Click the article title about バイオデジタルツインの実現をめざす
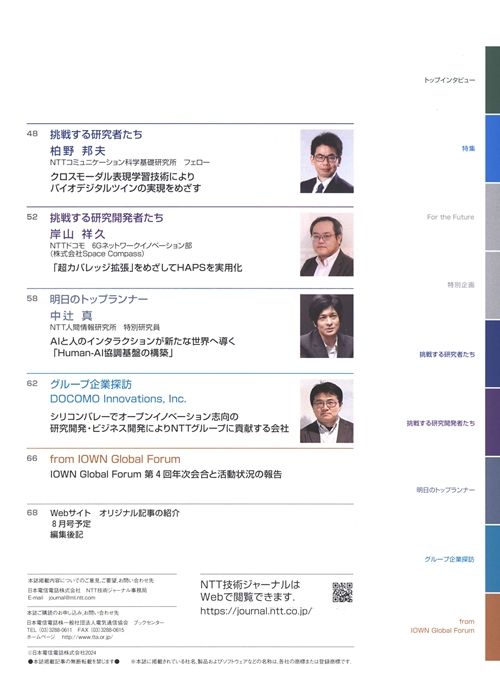 125,183
